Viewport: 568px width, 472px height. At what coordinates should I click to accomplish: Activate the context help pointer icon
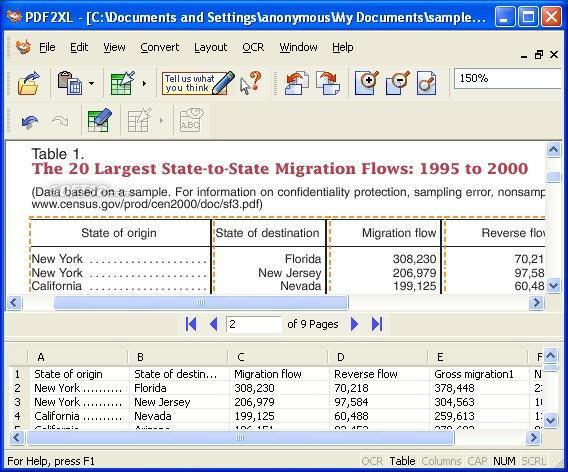pyautogui.click(x=250, y=83)
